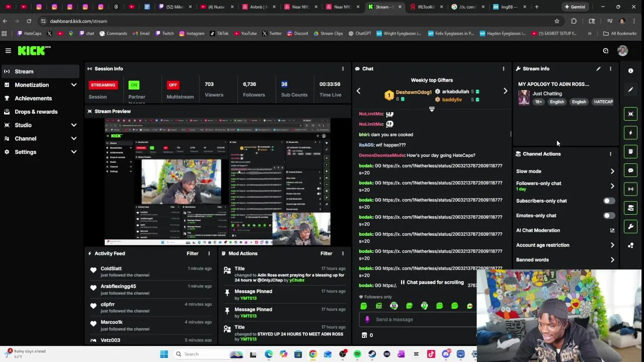Open the Channel Actions three-dot menu
Image resolution: width=644 pixels, height=362 pixels.
tap(610, 154)
